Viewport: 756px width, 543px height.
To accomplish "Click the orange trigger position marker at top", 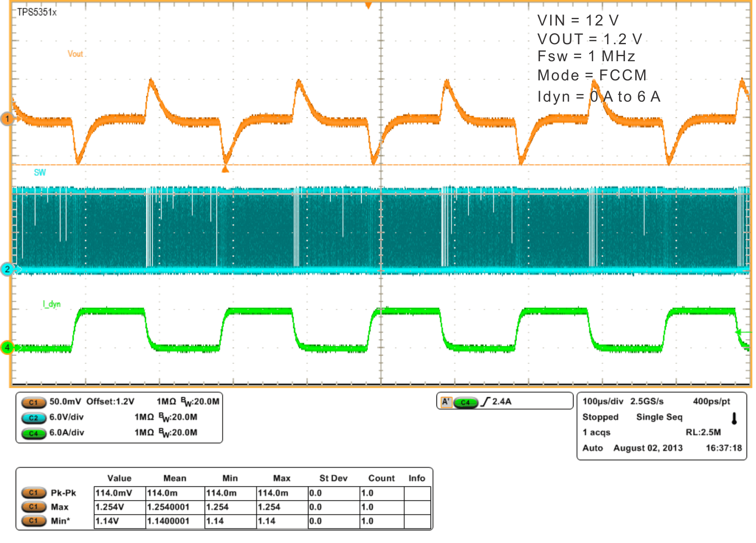I will click(368, 4).
